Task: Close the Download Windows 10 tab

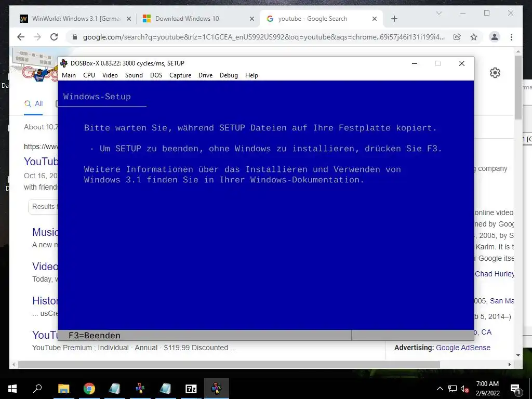Action: [252, 19]
